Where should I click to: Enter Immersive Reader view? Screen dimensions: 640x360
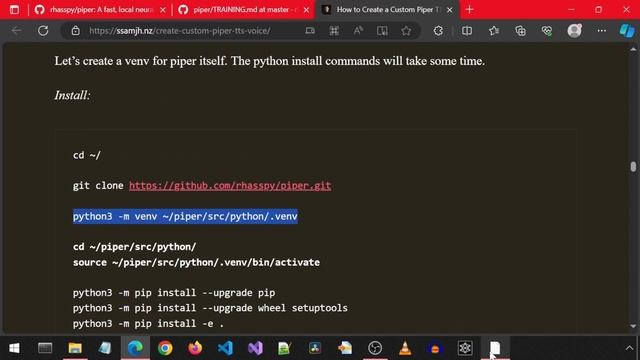point(382,31)
